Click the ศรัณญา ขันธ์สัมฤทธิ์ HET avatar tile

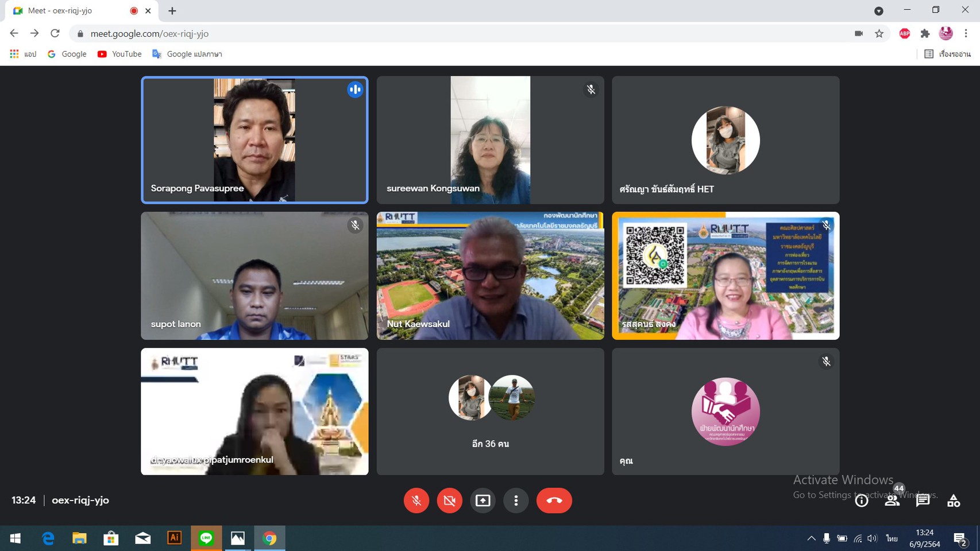coord(726,140)
